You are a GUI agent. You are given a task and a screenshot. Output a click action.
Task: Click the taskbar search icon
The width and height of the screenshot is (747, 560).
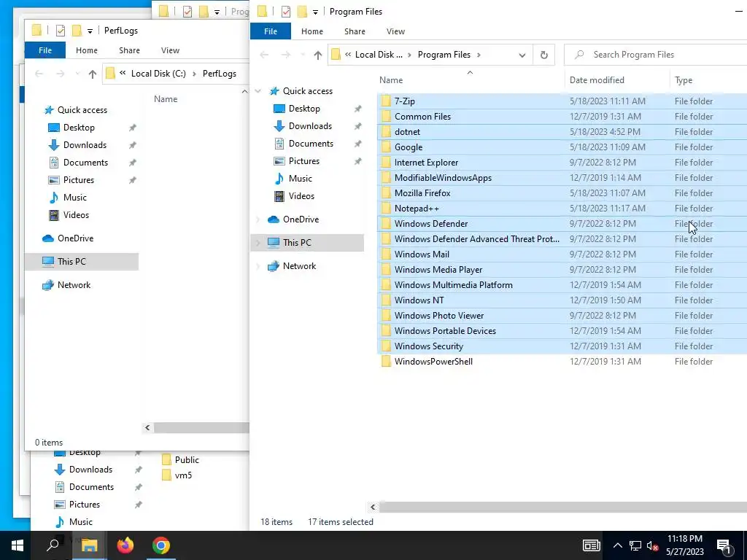coord(53,545)
